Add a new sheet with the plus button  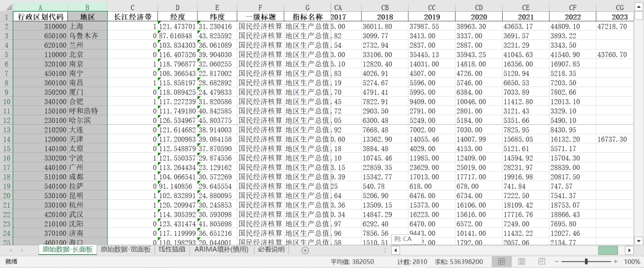click(x=305, y=250)
